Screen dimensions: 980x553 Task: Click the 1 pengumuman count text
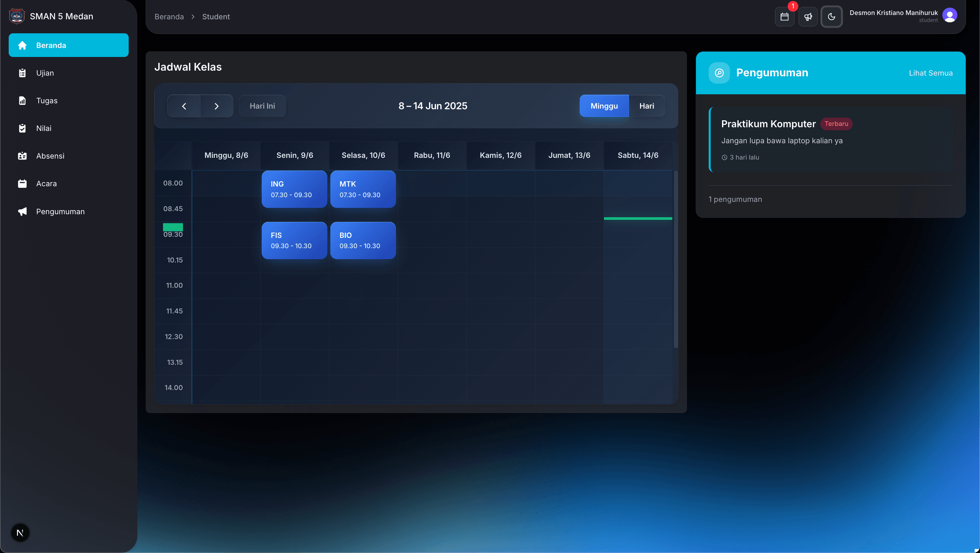735,199
